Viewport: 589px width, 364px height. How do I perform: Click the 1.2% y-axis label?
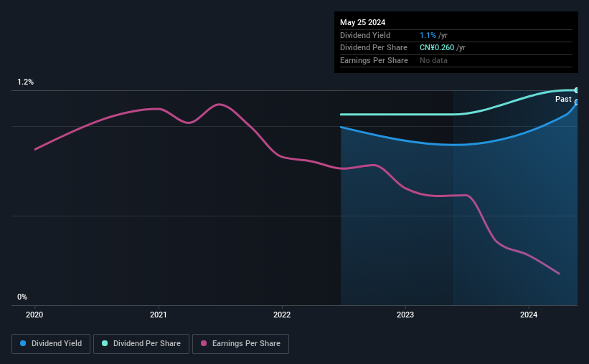(25, 82)
